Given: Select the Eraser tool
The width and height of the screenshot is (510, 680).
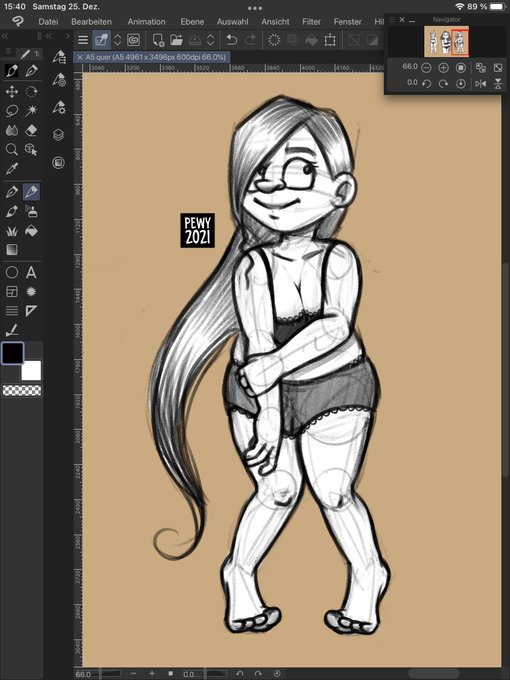Looking at the screenshot, I should coord(31,130).
